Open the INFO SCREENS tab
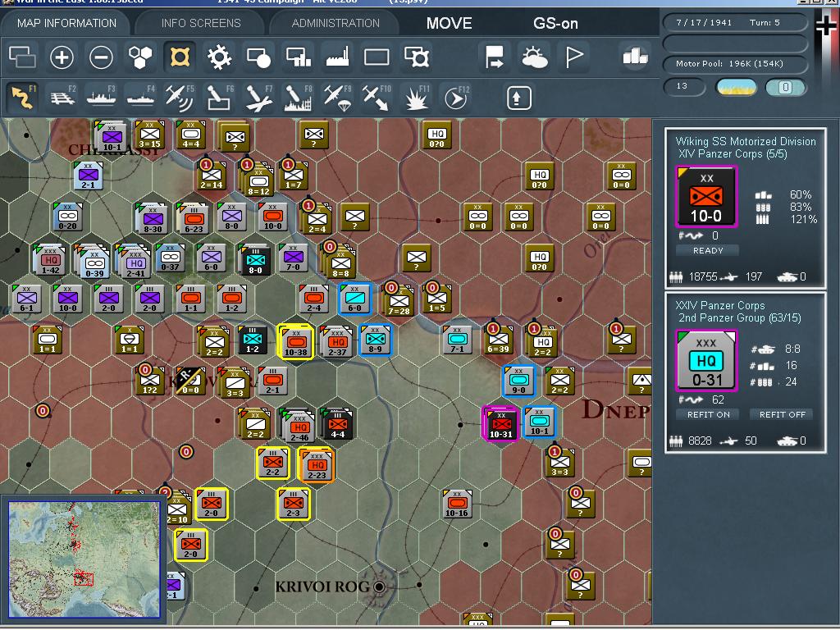 pos(201,23)
